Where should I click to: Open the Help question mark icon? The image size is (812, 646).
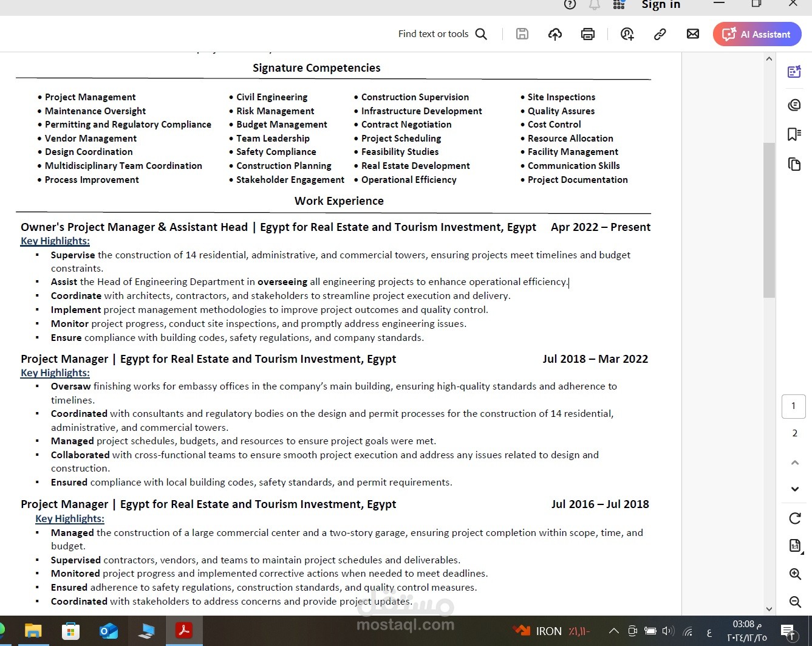[x=570, y=4]
